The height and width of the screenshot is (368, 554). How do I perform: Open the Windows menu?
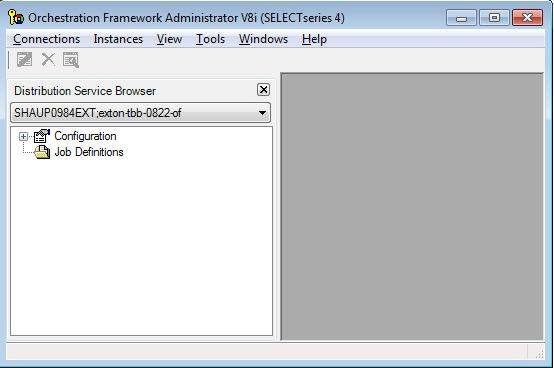click(x=264, y=39)
